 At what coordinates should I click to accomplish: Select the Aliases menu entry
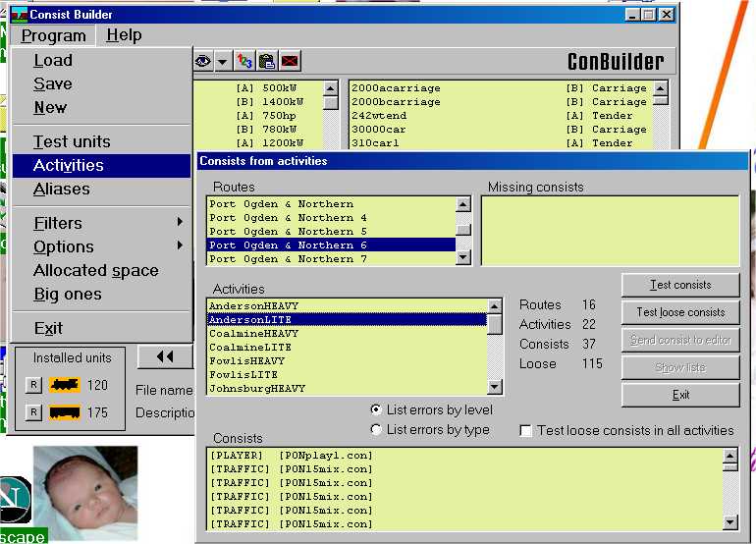[102, 190]
